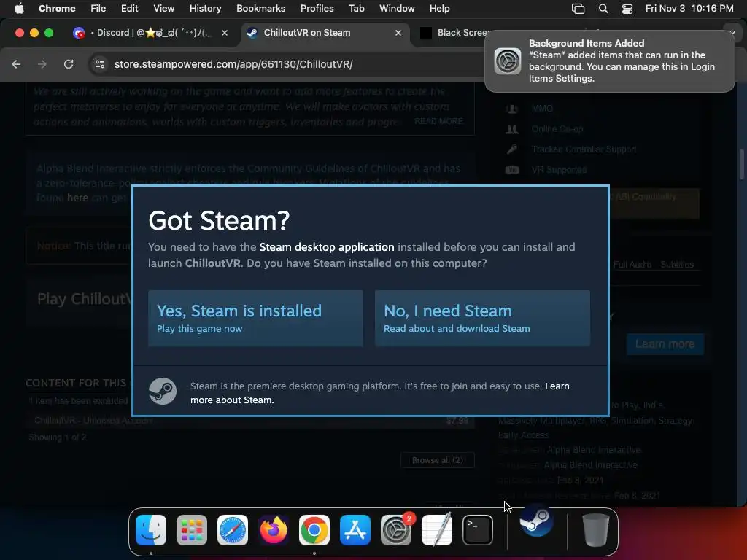Screen dimensions: 747x560
Task: Open the Profiles menu
Action: (x=317, y=8)
